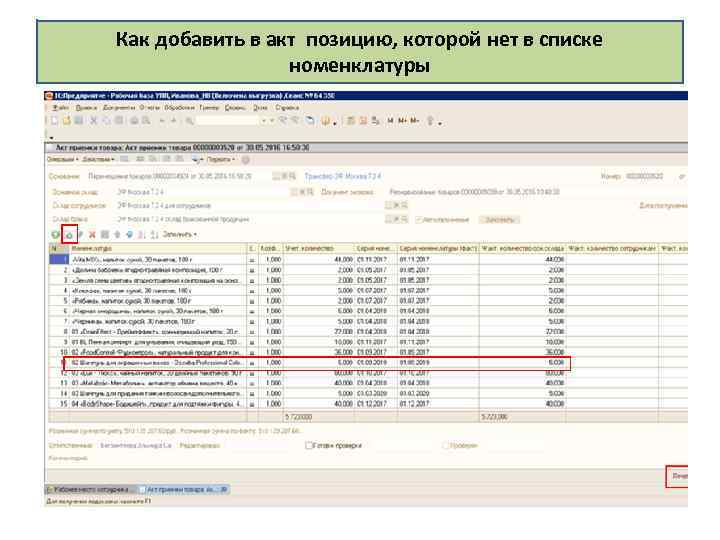720x540 pixels.
Task: Switch to Рабочее место сотрудника window tab
Action: [91, 489]
